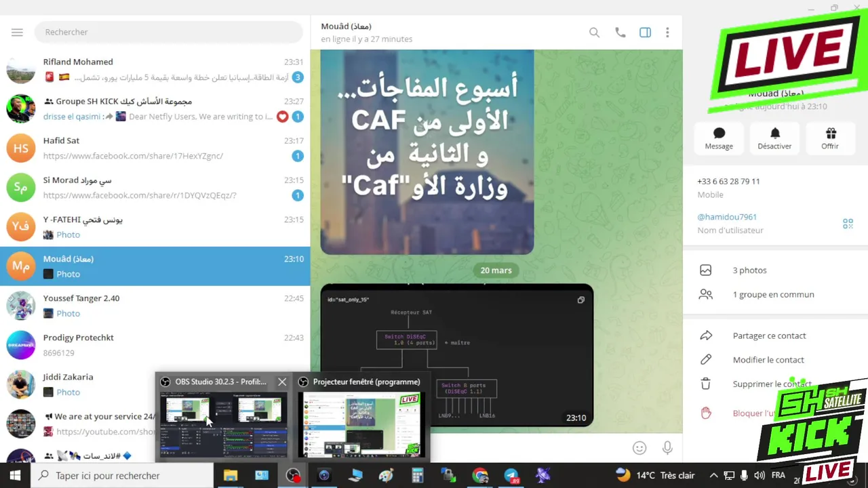Open the CAF Arabic image message
Screen dimensions: 868x488
pos(427,152)
